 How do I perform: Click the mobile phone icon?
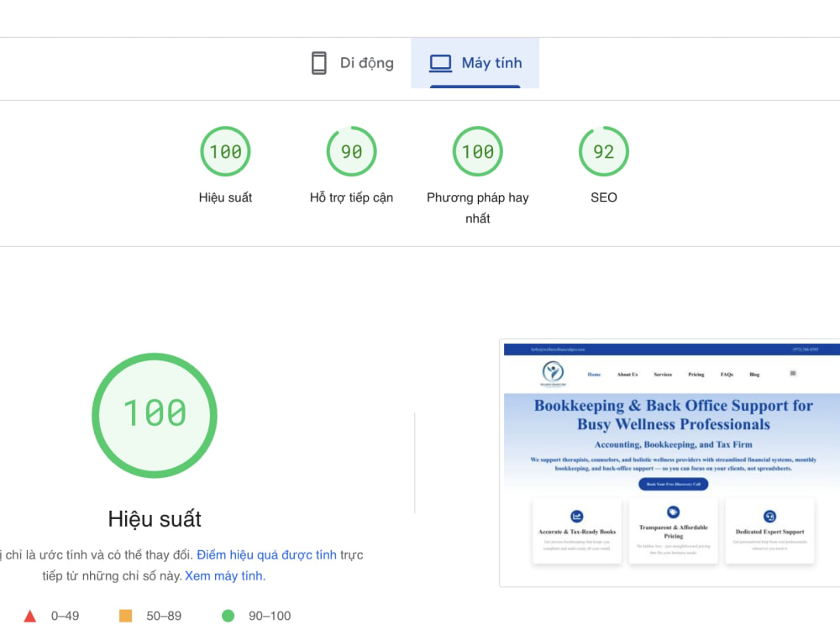click(x=318, y=63)
